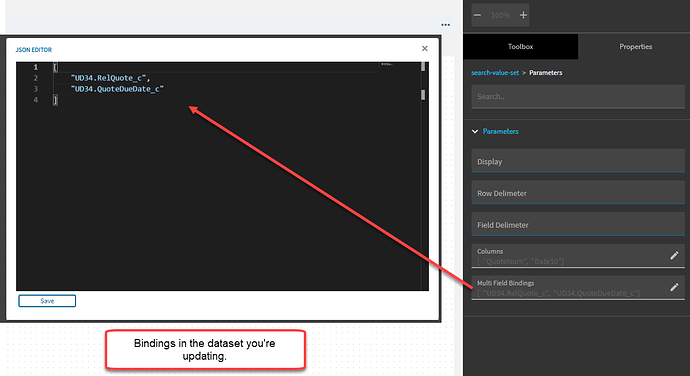The height and width of the screenshot is (376, 690).
Task: Click the Row Delimeter field
Action: tap(578, 192)
